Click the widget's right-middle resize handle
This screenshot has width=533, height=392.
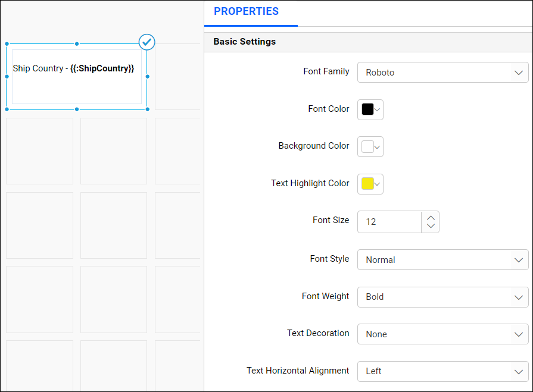[x=147, y=76]
